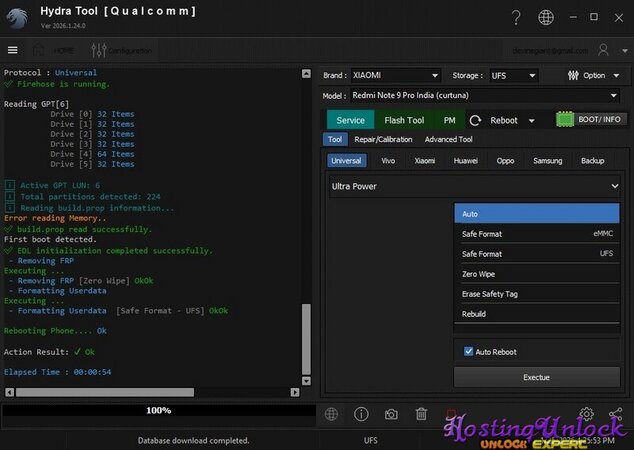Select the Samsung tab
The width and height of the screenshot is (634, 450).
tap(547, 160)
